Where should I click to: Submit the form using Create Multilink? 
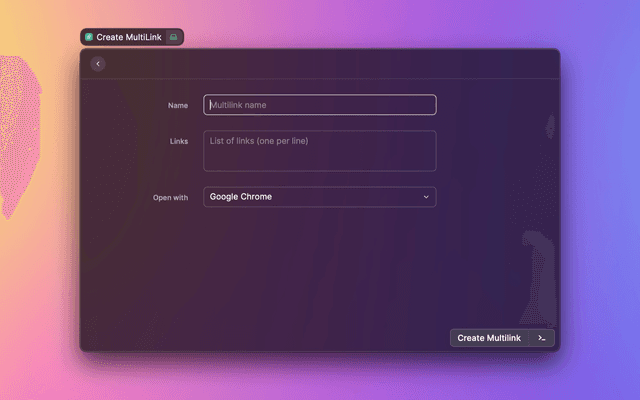click(489, 338)
